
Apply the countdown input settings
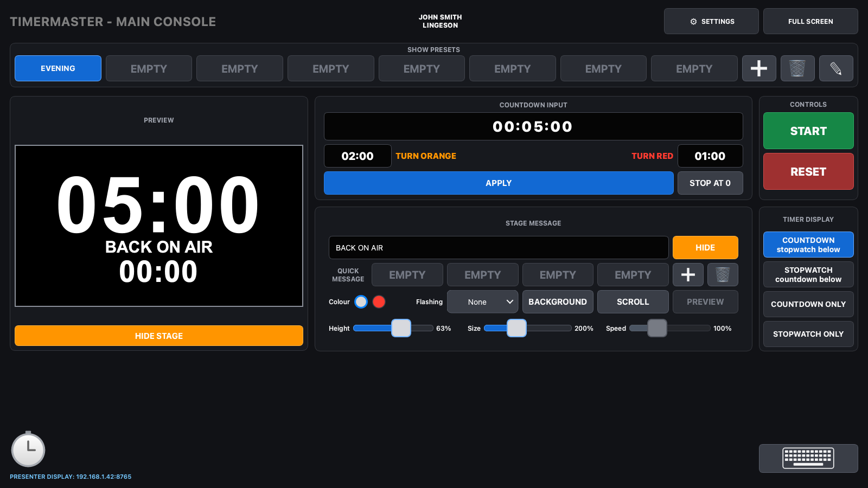click(x=499, y=183)
